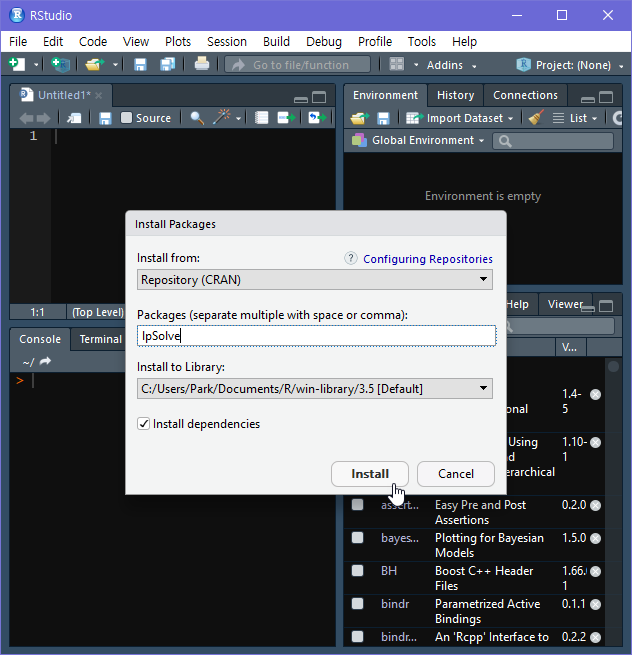The height and width of the screenshot is (655, 632).
Task: Switch to the History tab
Action: coord(455,95)
